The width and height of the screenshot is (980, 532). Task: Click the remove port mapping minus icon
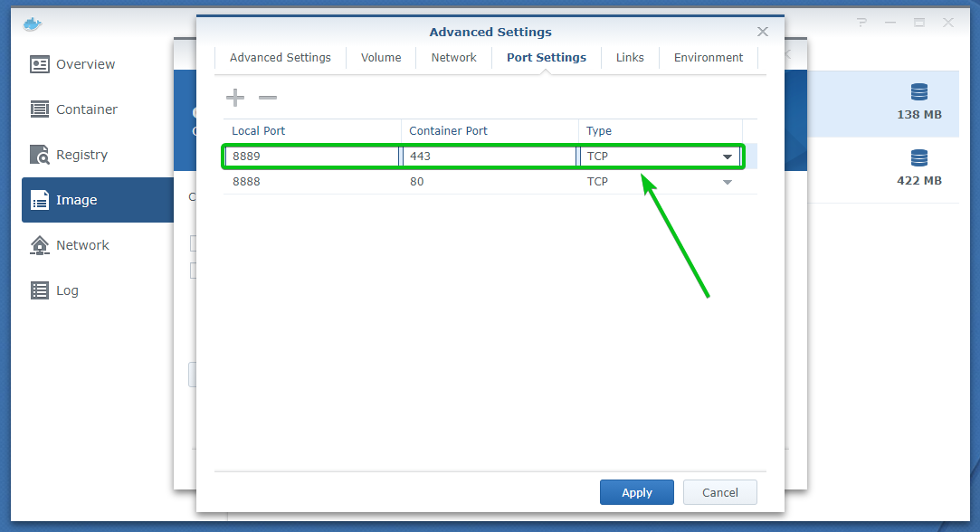point(268,98)
